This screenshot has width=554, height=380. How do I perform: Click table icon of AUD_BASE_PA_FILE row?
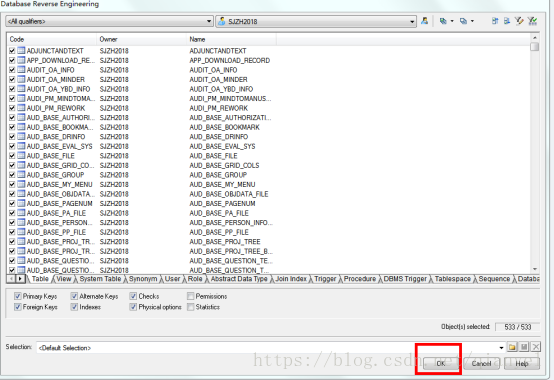click(x=21, y=213)
